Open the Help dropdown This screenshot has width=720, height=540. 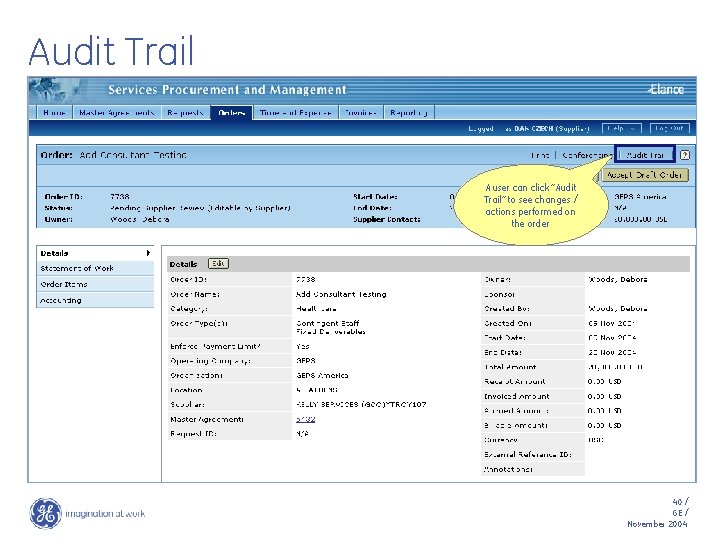coord(621,129)
